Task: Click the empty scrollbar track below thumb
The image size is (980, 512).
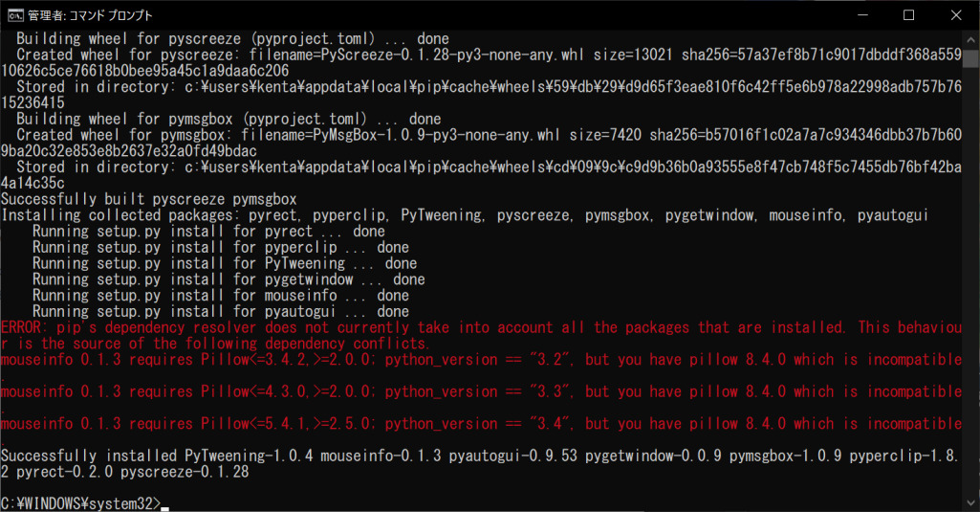Action: point(970,281)
